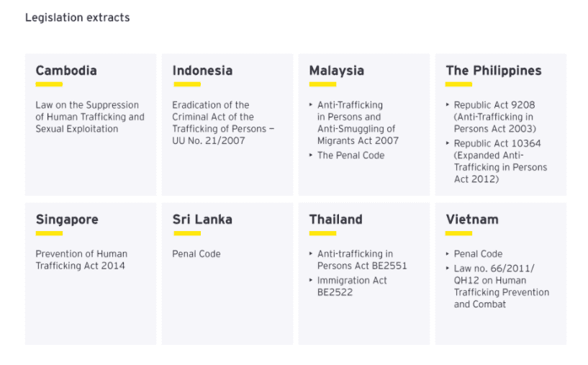Screen dimensions: 588x365
Task: Select the Indonesia card heading
Action: point(202,71)
